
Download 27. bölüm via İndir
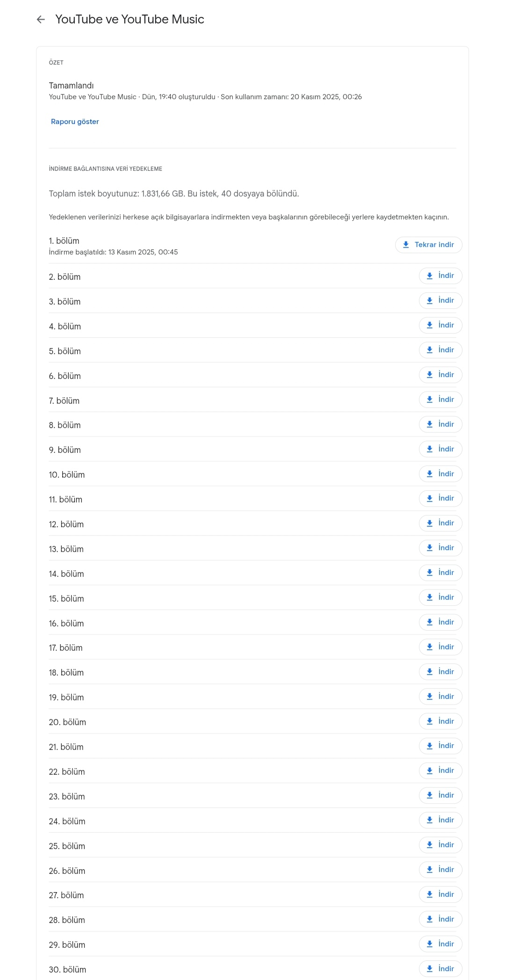440,894
